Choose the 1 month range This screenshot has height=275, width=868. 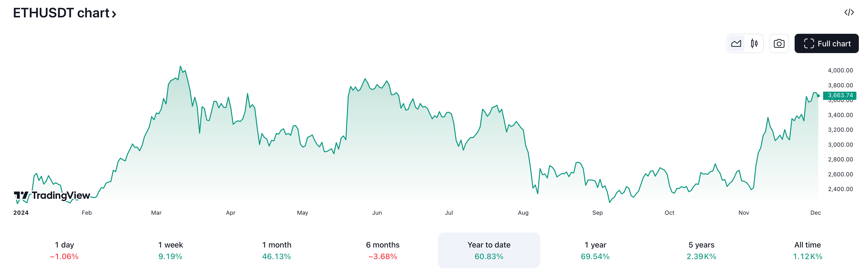tap(277, 250)
